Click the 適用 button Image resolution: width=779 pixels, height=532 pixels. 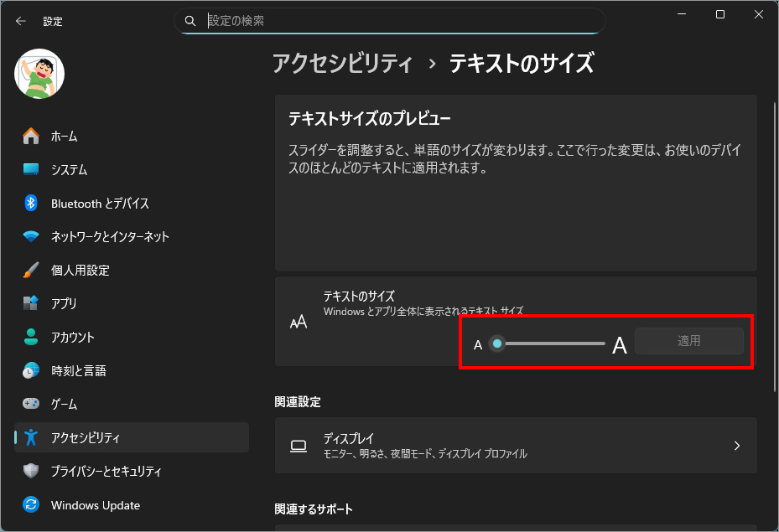688,341
